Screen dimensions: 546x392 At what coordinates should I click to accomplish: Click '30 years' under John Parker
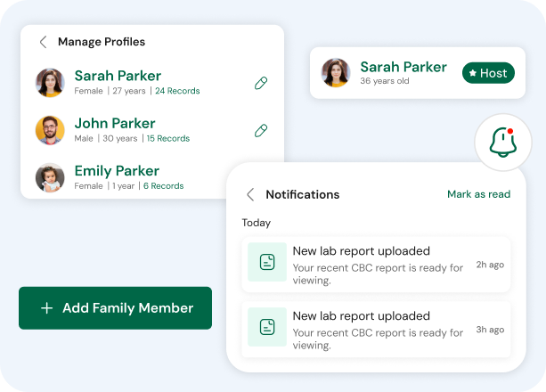[119, 138]
